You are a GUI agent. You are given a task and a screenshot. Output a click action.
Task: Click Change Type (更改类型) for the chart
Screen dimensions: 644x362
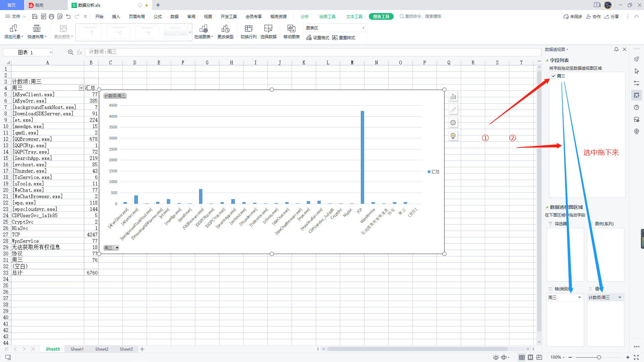click(x=226, y=32)
